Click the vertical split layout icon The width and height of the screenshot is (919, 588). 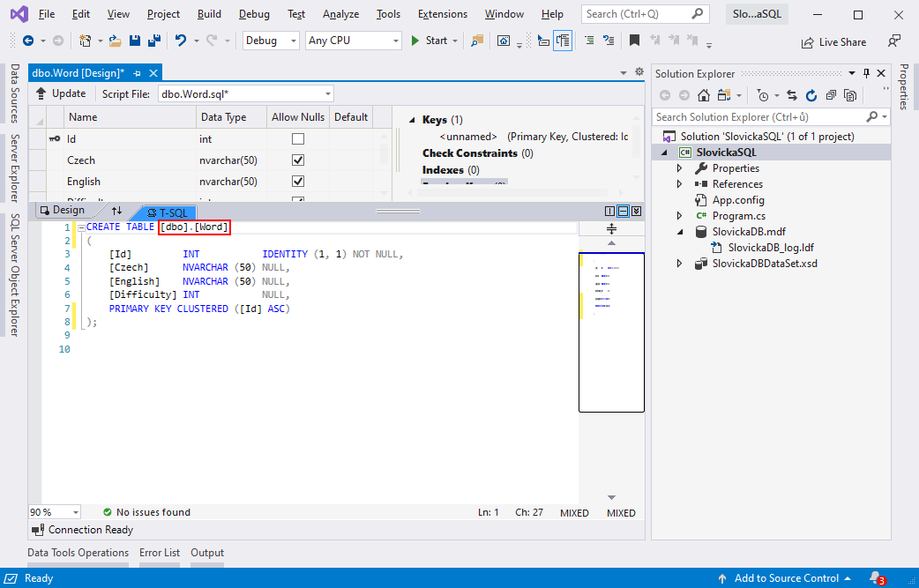pyautogui.click(x=609, y=211)
